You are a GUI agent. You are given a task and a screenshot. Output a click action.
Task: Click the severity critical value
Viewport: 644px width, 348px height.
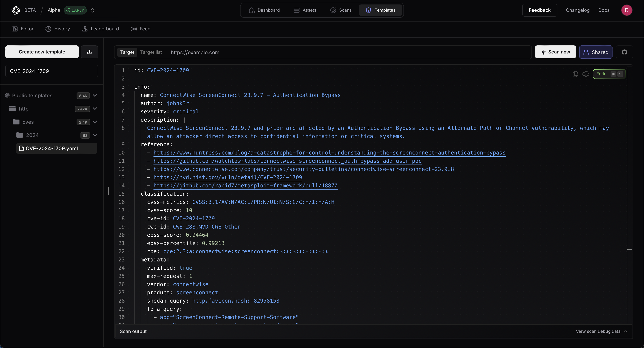(x=186, y=112)
